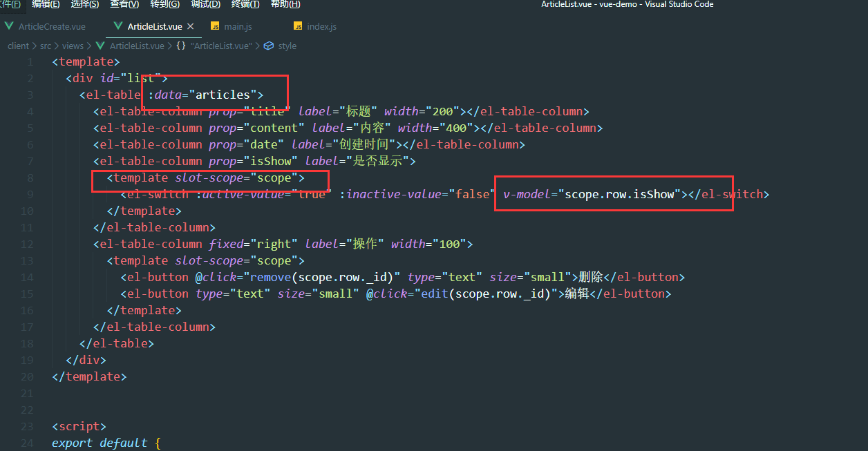Click the label="是否显示" attribute text
Image resolution: width=868 pixels, height=451 pixels.
(357, 161)
